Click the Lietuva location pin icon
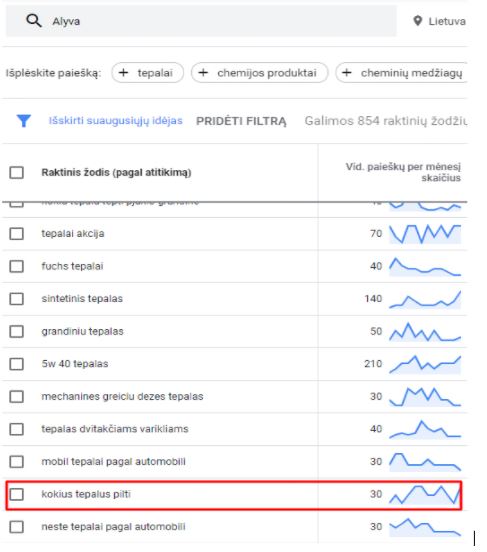 tap(417, 21)
